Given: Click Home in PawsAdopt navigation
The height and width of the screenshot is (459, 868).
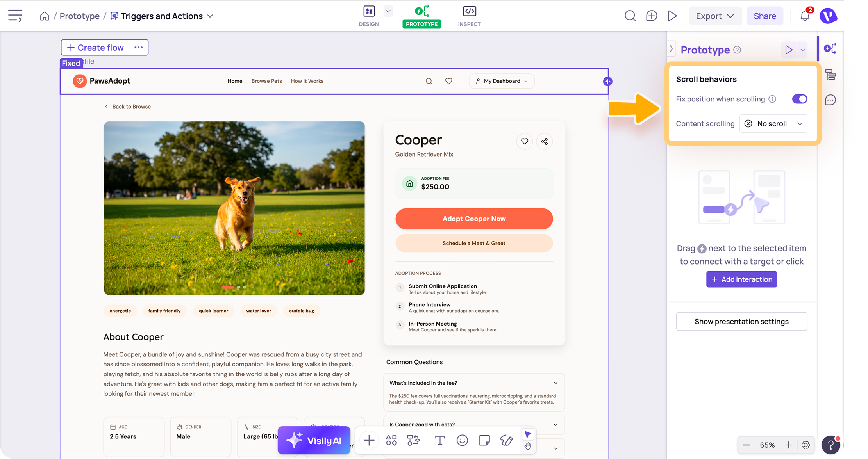Looking at the screenshot, I should coord(235,81).
